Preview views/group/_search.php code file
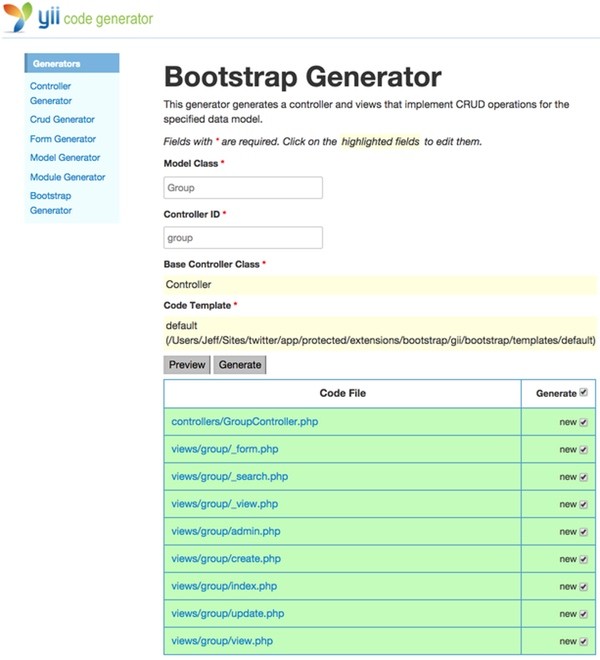Image resolution: width=600 pixels, height=660 pixels. (229, 476)
